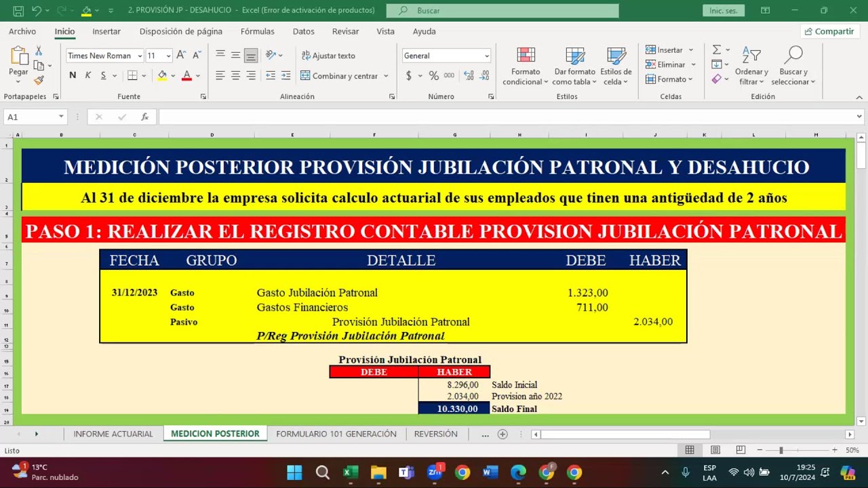The width and height of the screenshot is (868, 488).
Task: Apply percent style icon
Action: coord(433,76)
